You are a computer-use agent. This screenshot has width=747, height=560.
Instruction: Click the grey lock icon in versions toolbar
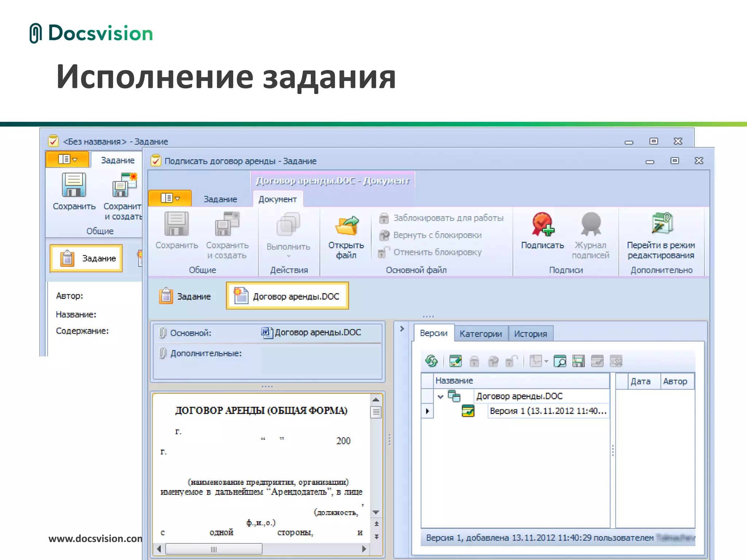[474, 361]
